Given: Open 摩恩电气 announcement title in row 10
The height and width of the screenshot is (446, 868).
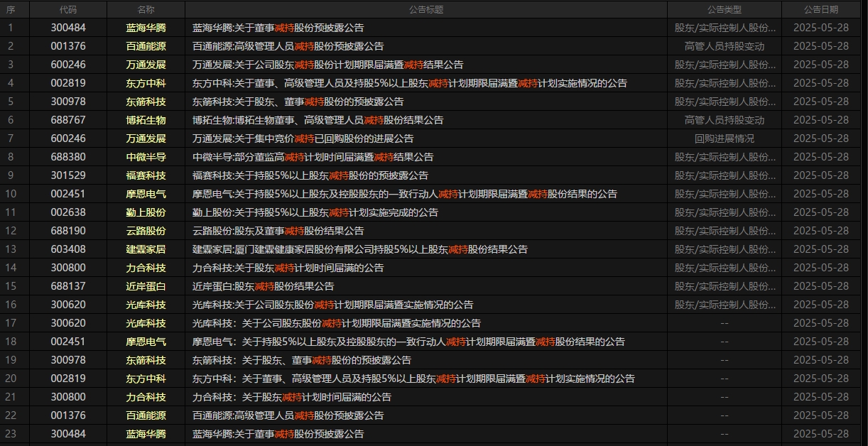Looking at the screenshot, I should pos(405,194).
